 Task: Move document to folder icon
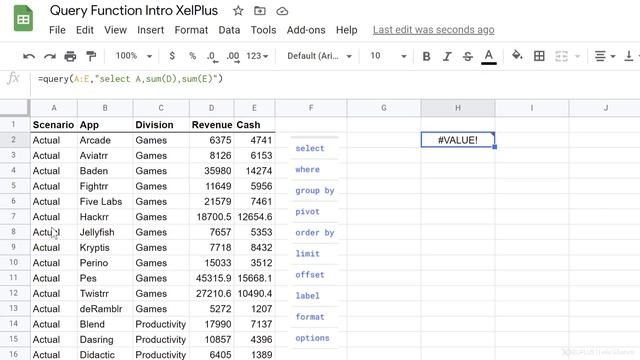[260, 11]
